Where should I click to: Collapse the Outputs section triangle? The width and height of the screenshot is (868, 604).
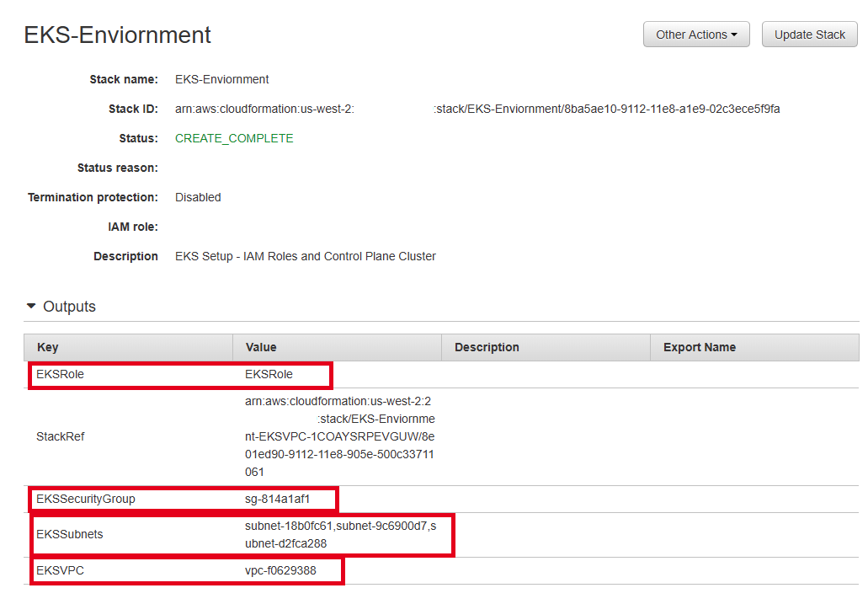(x=32, y=307)
